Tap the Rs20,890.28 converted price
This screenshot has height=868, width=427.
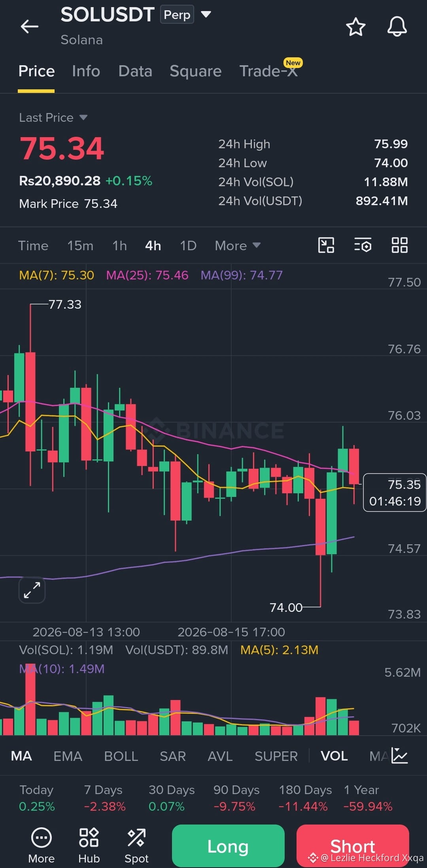(x=60, y=181)
